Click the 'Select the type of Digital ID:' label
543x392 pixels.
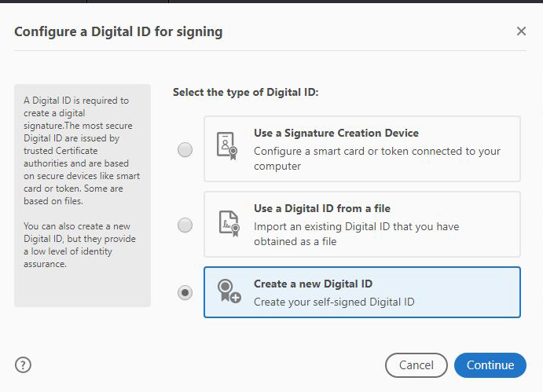[245, 93]
